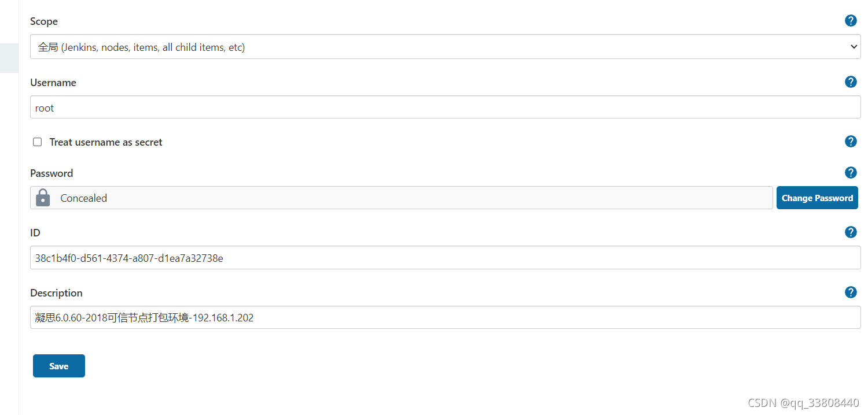
Task: Click the Change Password button
Action: (817, 197)
